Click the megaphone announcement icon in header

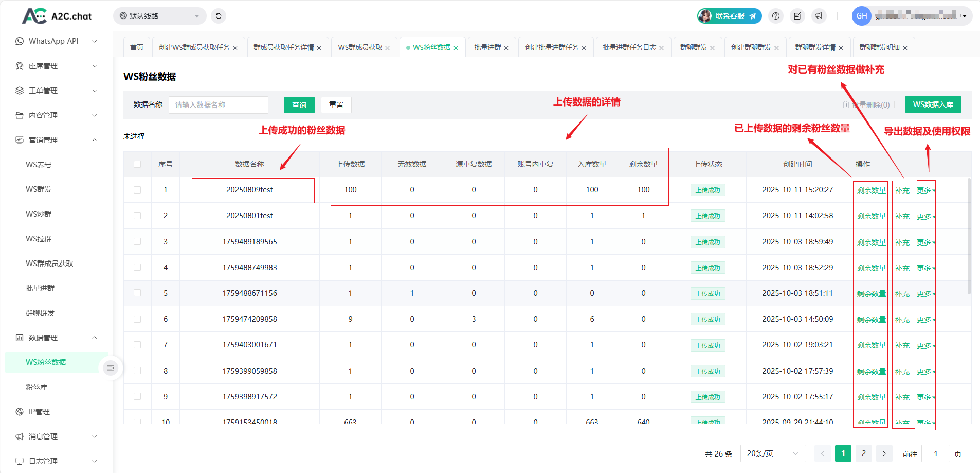point(819,16)
